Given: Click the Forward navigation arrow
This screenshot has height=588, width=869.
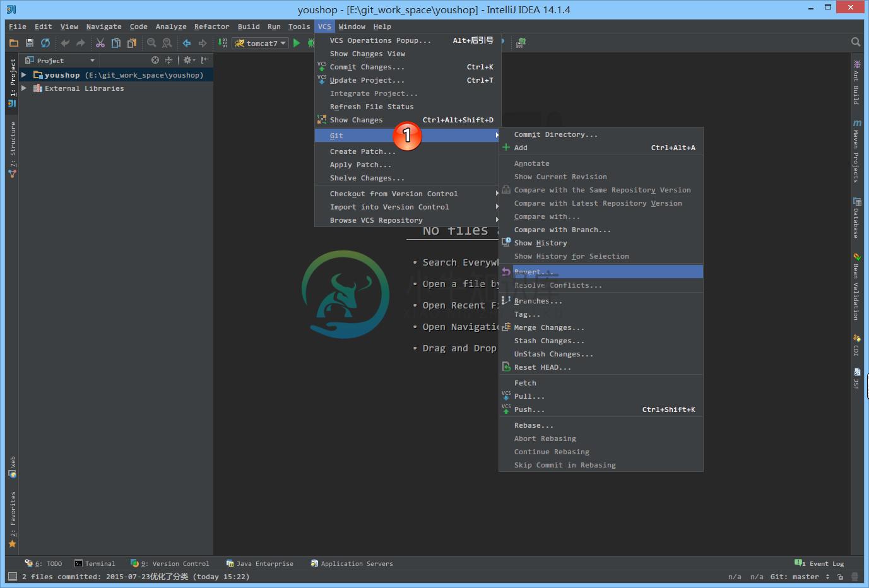Looking at the screenshot, I should click(203, 43).
